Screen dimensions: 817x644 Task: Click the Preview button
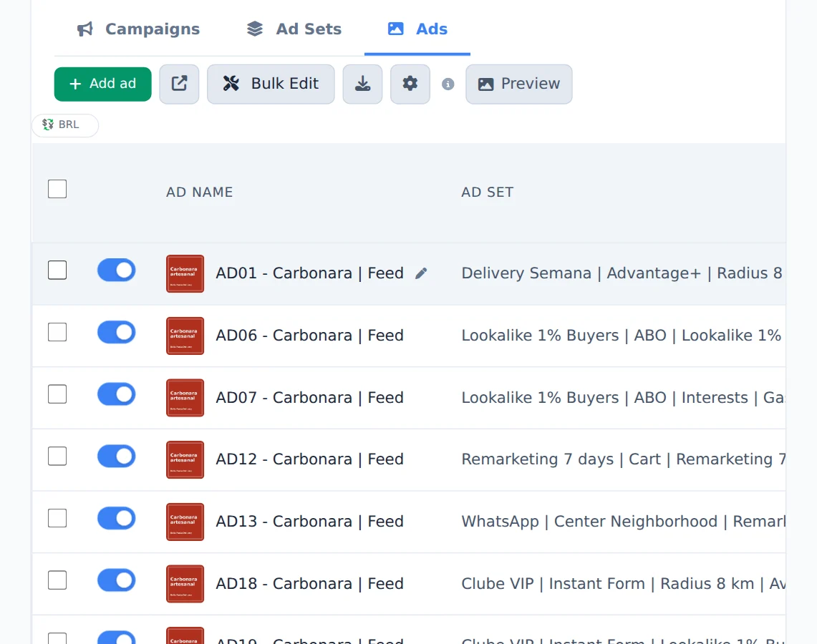tap(519, 84)
